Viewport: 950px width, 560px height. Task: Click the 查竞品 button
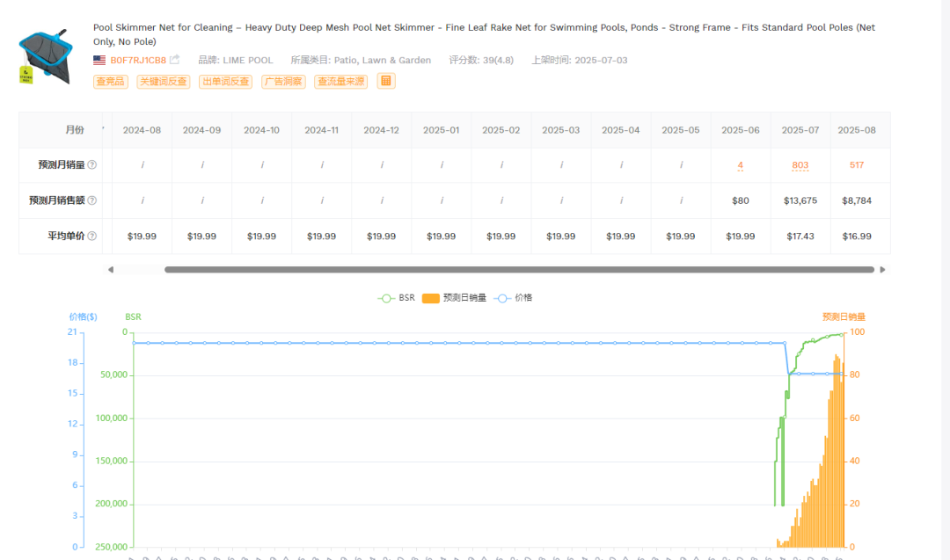pyautogui.click(x=110, y=82)
